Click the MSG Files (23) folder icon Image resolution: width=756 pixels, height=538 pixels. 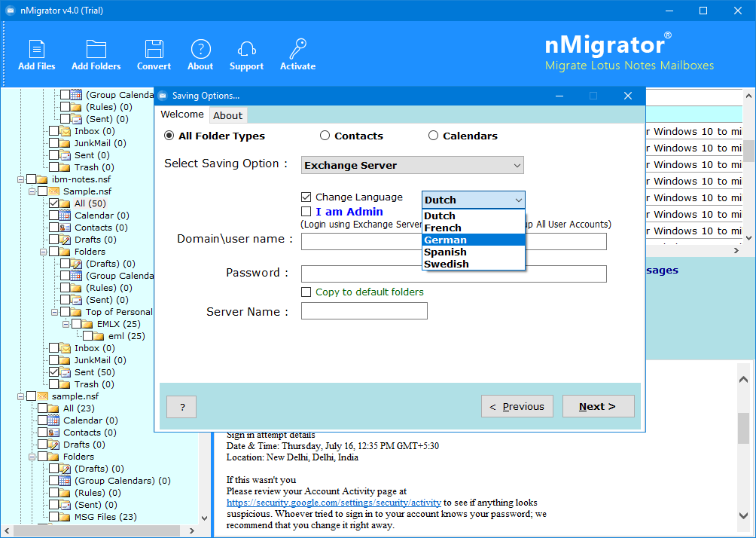pos(65,517)
